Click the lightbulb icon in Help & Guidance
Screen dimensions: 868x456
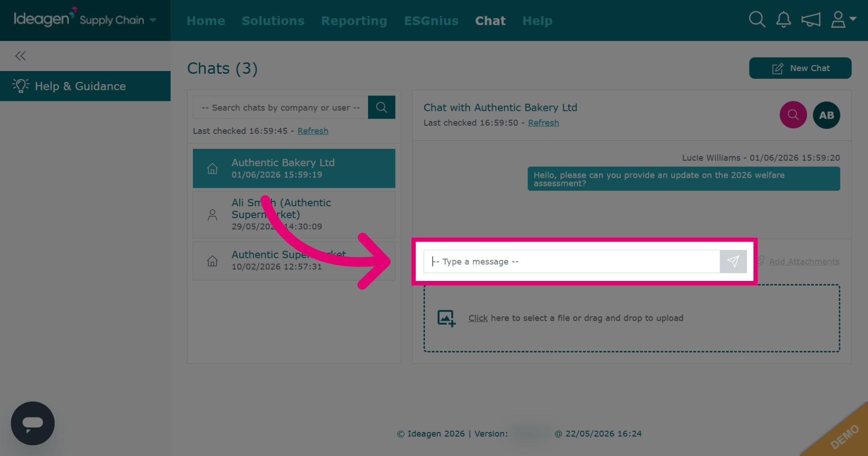pyautogui.click(x=21, y=85)
